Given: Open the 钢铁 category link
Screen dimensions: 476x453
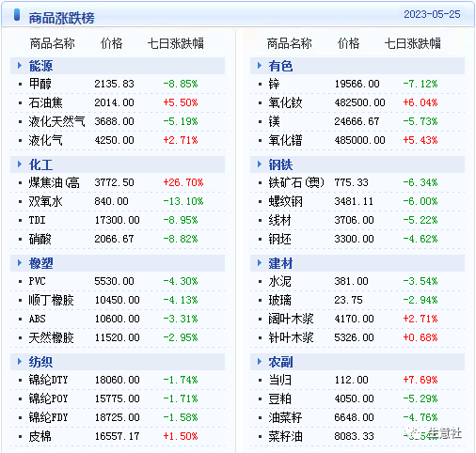Looking at the screenshot, I should click(280, 164).
